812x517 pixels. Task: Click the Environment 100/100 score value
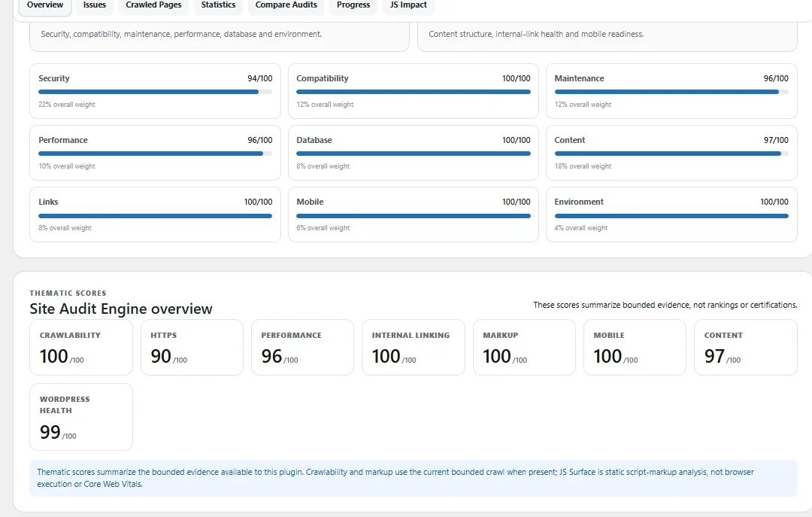(x=774, y=202)
